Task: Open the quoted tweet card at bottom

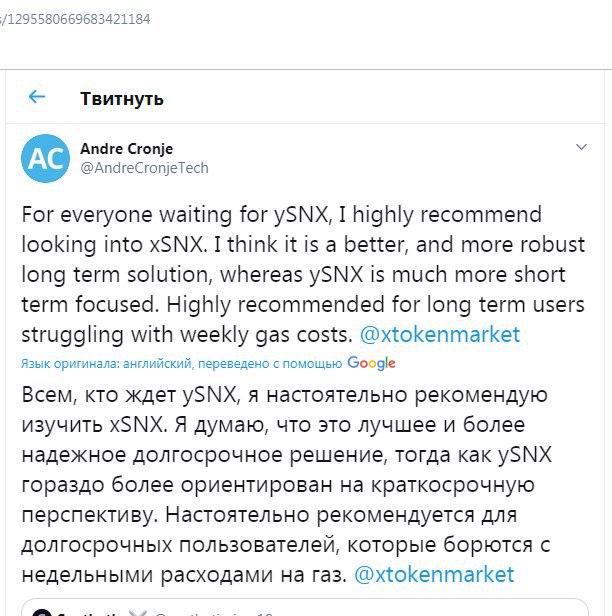Action: click(x=400, y=610)
